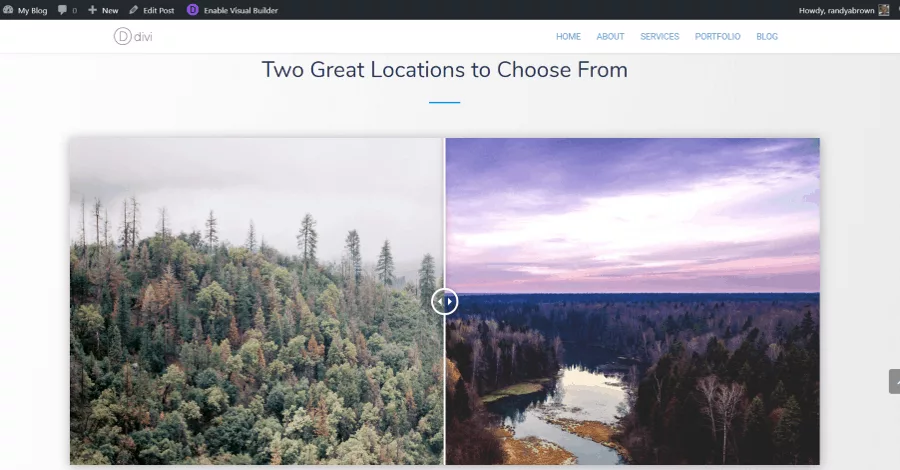The height and width of the screenshot is (470, 900).
Task: Click the before/after slider handle
Action: point(445,301)
